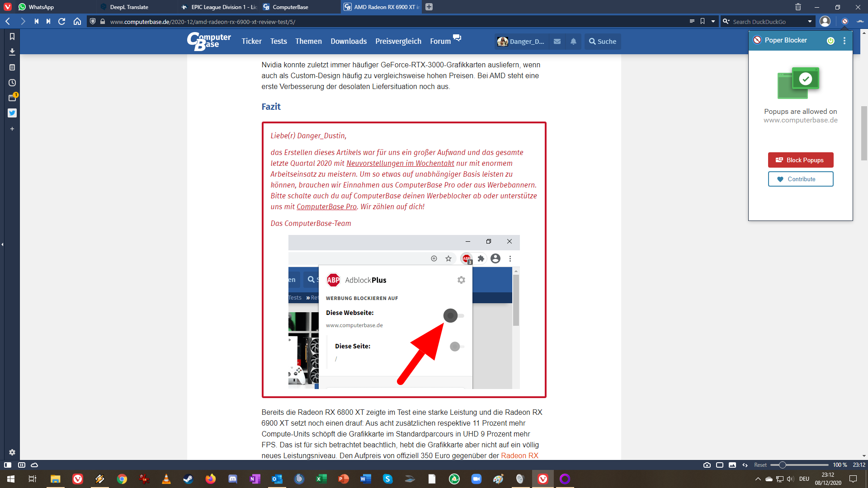Open the Bookmarks panel in sidebar

click(12, 37)
